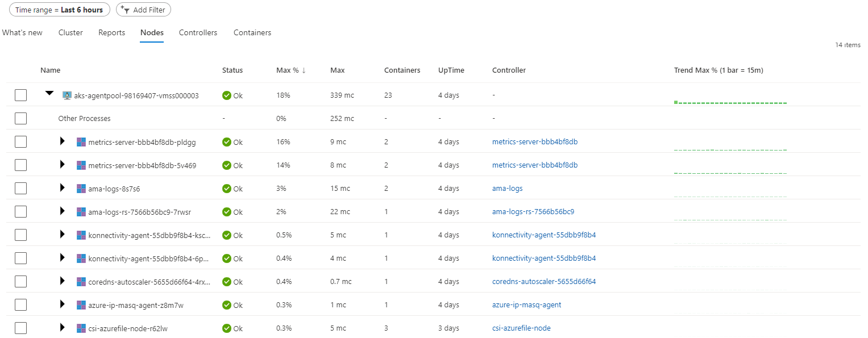Click the trend bar chart for aks-agentpool node
This screenshot has width=868, height=338.
pos(730,102)
